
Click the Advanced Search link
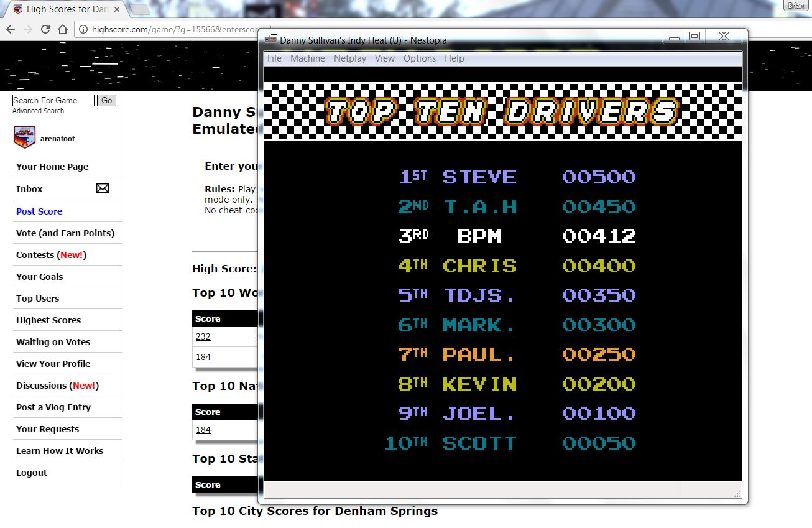[38, 111]
